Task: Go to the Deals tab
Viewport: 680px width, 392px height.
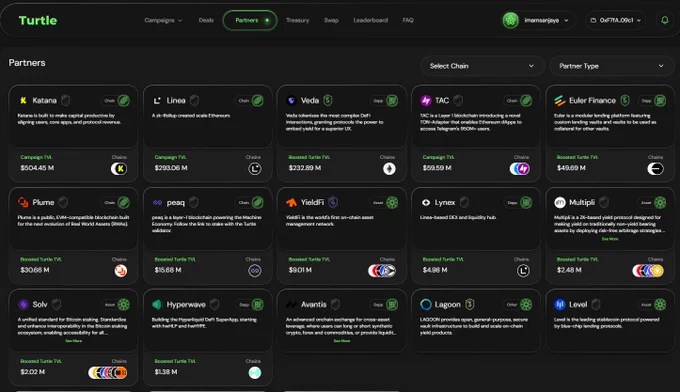Action: (x=206, y=20)
